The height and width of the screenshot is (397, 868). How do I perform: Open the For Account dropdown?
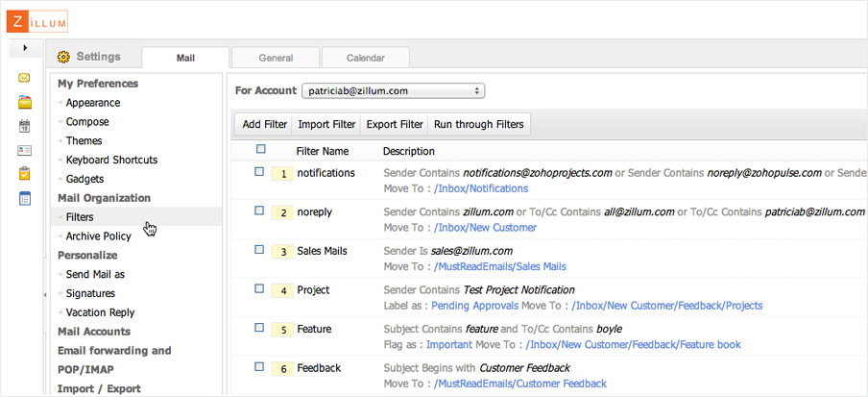pos(393,90)
